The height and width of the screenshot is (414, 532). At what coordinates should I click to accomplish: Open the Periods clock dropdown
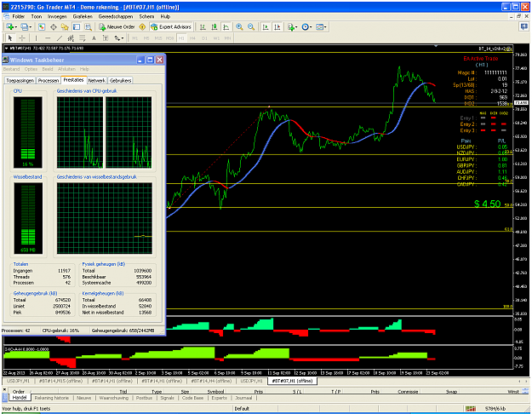click(x=306, y=26)
